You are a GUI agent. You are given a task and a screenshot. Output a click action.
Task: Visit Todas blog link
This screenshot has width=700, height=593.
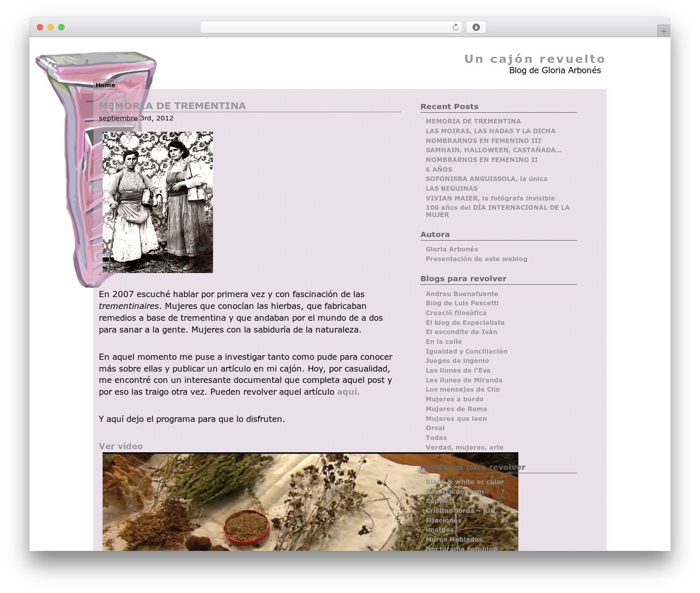pyautogui.click(x=436, y=438)
